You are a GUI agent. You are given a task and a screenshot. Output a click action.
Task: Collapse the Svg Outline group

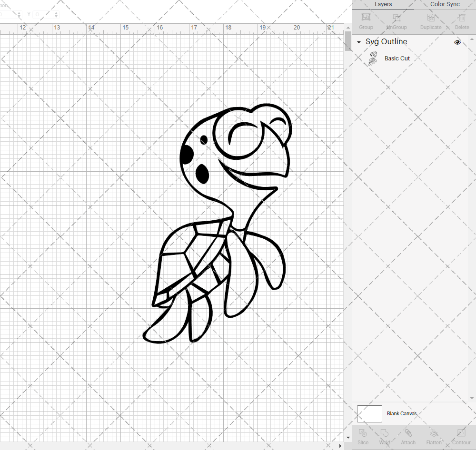point(359,42)
